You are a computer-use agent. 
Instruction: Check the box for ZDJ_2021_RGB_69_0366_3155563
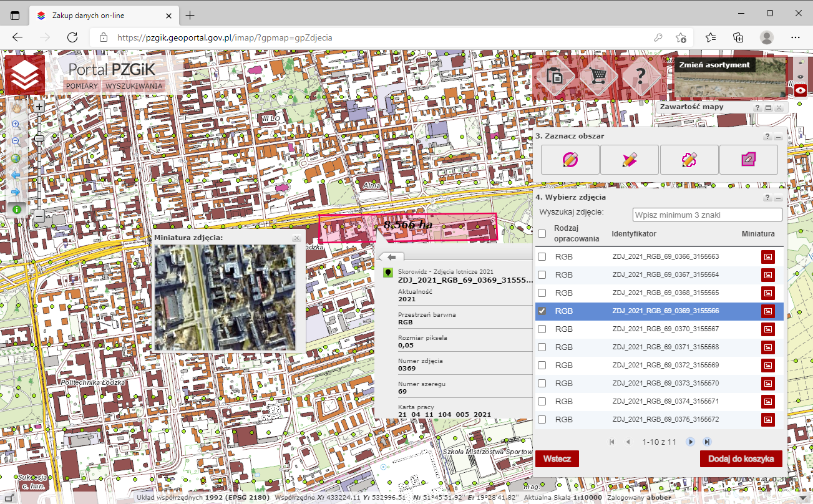coord(542,256)
